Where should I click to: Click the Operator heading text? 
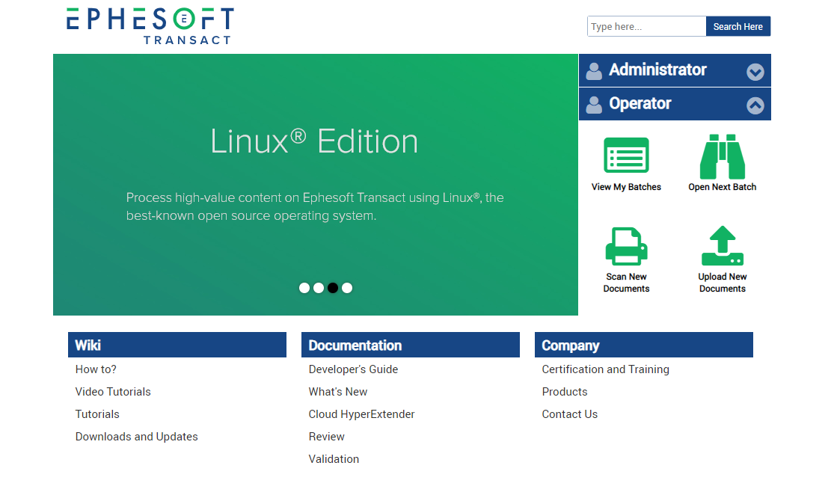[640, 104]
